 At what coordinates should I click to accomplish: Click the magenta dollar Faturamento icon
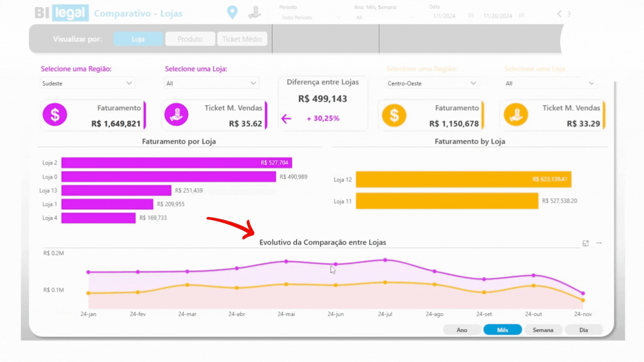point(55,115)
